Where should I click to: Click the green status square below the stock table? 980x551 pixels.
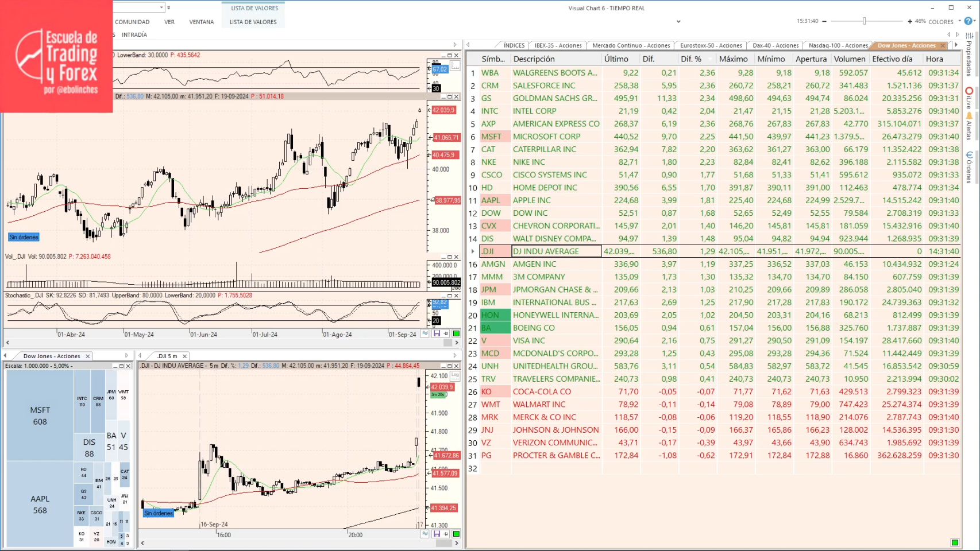click(955, 542)
